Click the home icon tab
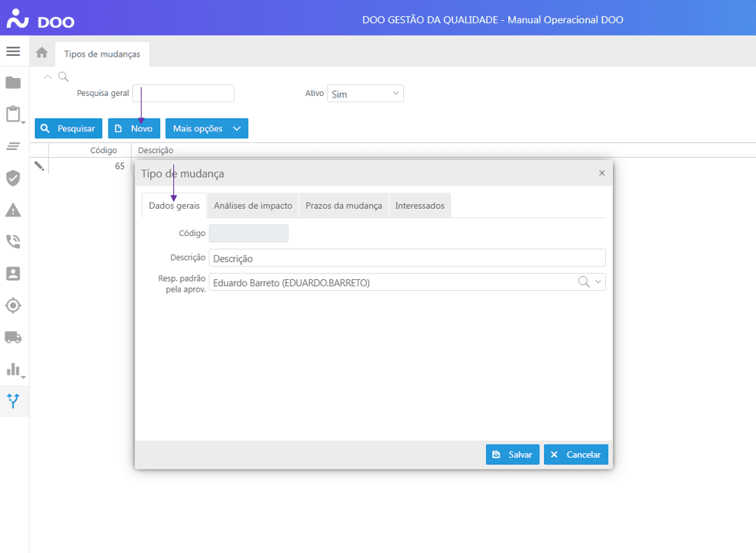 pyautogui.click(x=42, y=53)
